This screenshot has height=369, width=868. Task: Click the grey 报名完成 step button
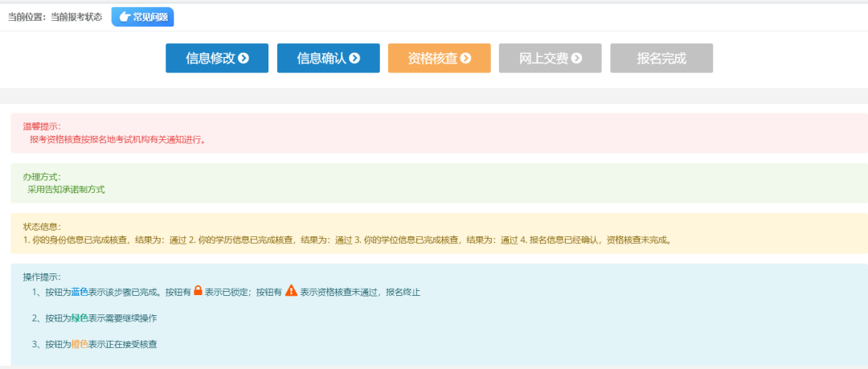(661, 58)
